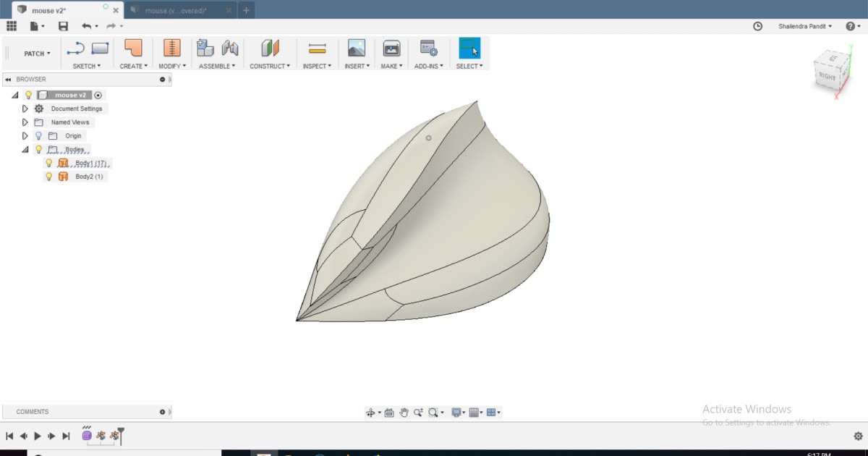Screen dimensions: 868x456
Task: Open the Shailendra Pandit account menu
Action: (804, 26)
